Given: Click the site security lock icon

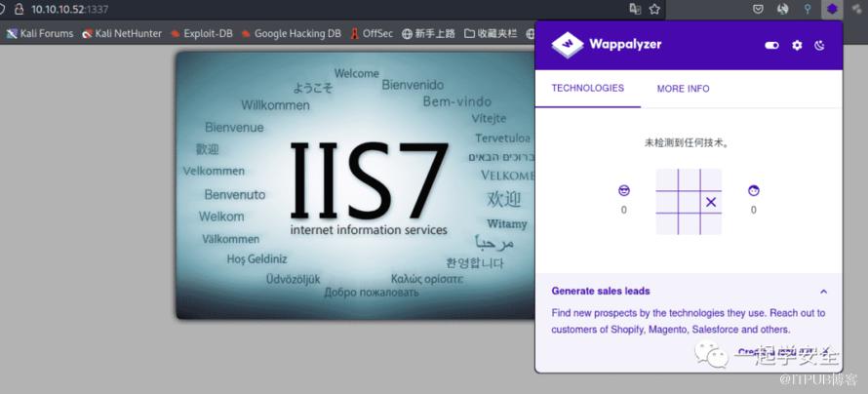Looking at the screenshot, I should click(x=19, y=9).
